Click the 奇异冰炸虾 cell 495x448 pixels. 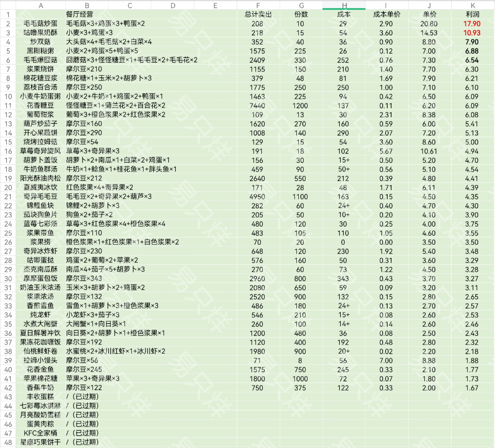coord(41,252)
